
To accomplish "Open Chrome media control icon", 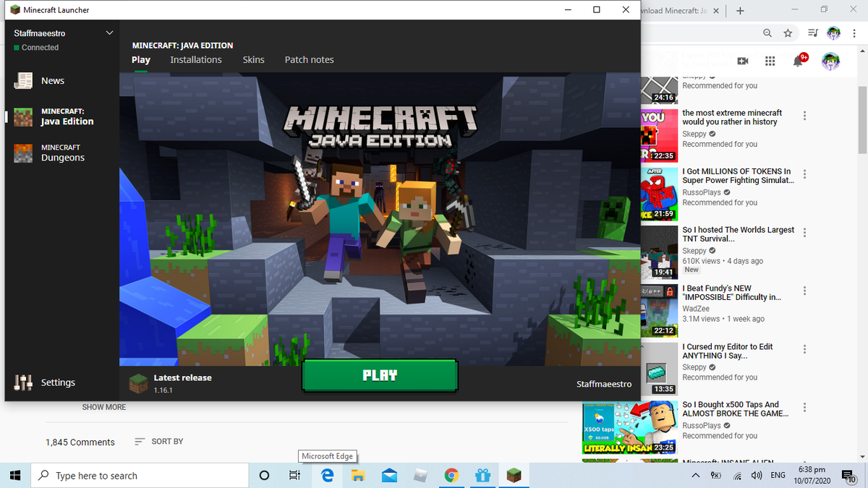I will click(x=812, y=33).
